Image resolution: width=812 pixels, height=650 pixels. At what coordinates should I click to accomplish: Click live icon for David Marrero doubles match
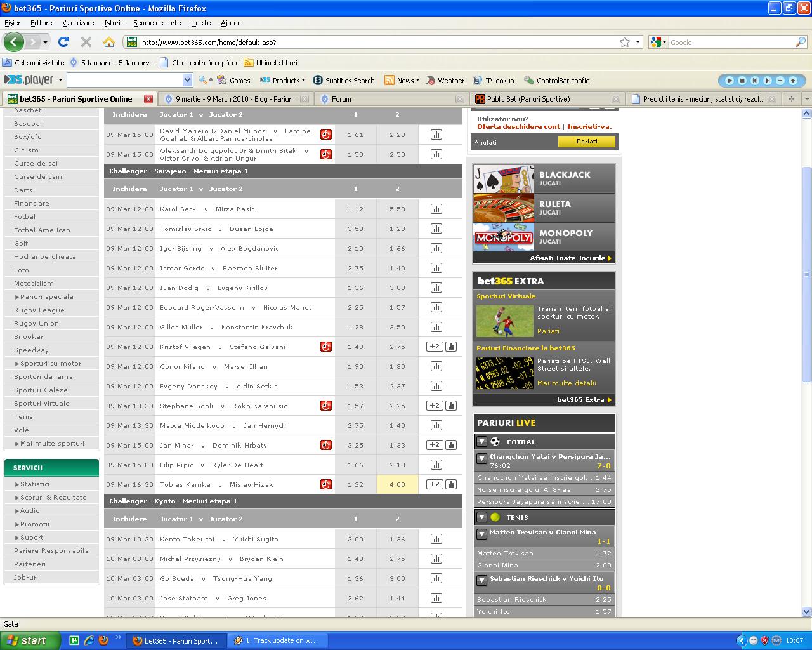coord(325,135)
